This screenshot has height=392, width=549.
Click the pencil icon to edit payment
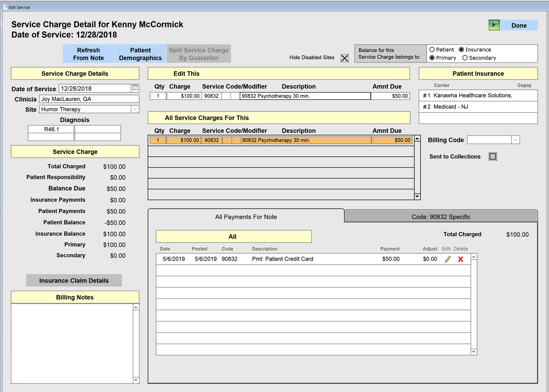[x=447, y=259]
